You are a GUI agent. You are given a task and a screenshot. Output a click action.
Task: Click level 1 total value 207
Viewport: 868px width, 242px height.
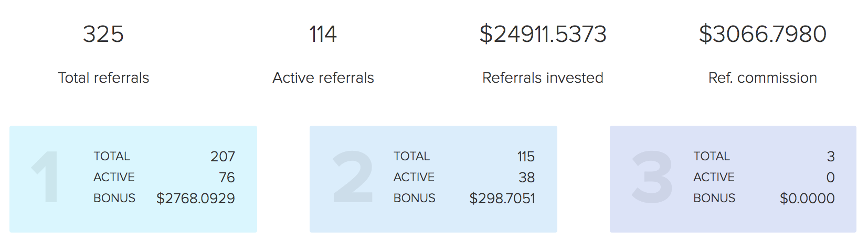point(223,157)
